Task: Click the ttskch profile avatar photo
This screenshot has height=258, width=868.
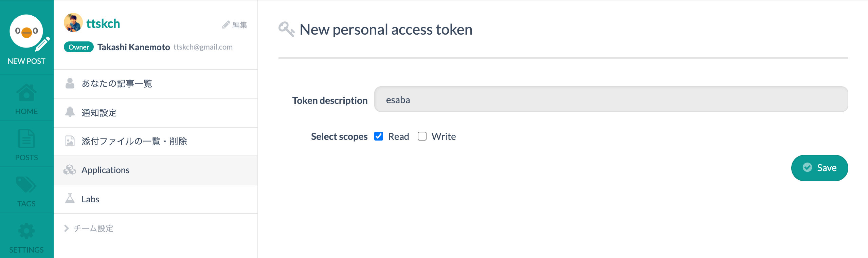Action: pos(73,23)
